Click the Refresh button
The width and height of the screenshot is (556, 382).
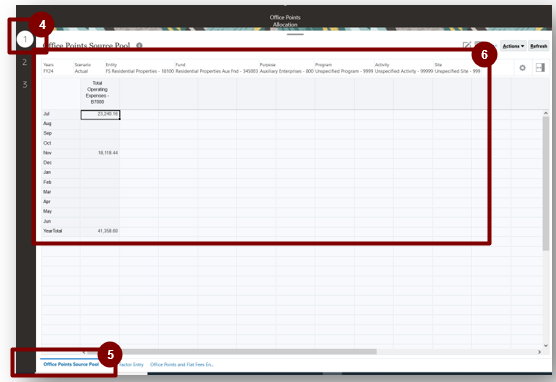[538, 46]
